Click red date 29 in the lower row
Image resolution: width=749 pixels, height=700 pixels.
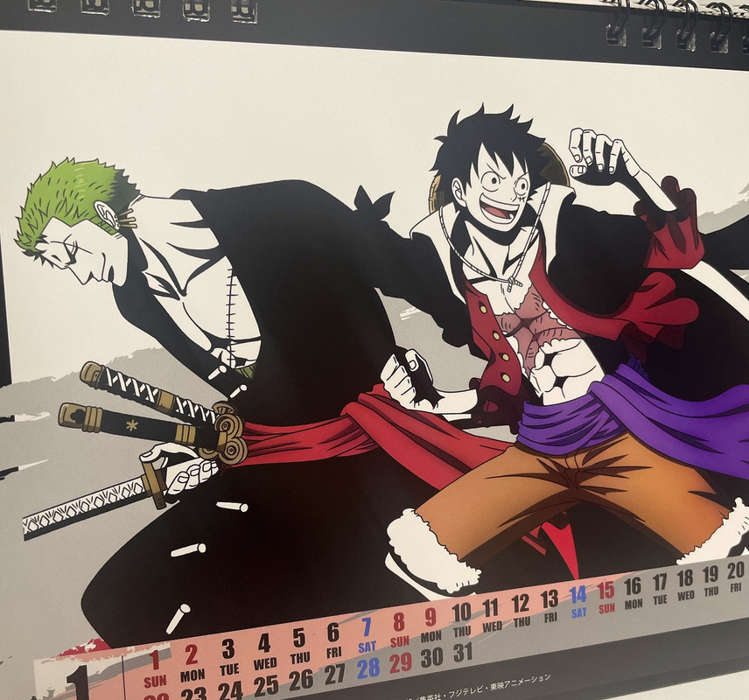(400, 663)
